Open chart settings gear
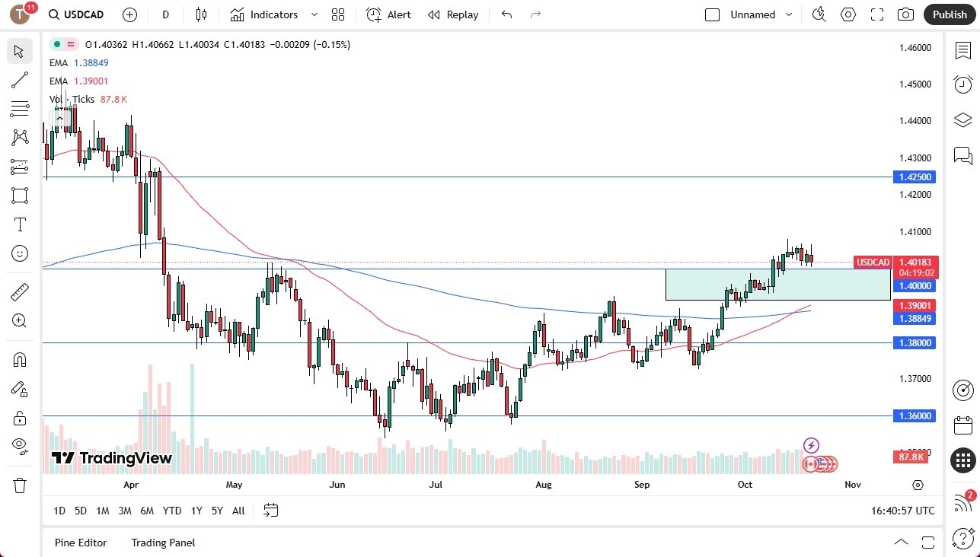The height and width of the screenshot is (557, 980). click(x=848, y=14)
